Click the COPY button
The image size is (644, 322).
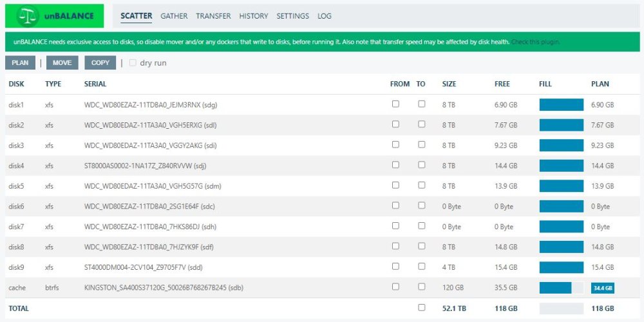[x=100, y=63]
